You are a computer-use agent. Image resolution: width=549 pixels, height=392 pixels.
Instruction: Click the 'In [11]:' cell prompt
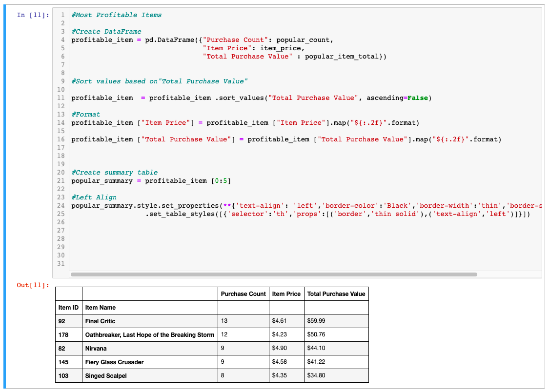tap(33, 15)
